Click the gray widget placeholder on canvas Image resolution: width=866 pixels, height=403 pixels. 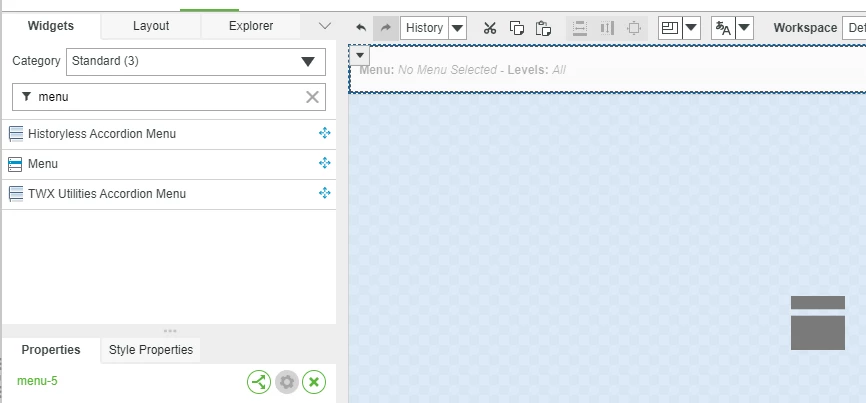click(818, 323)
